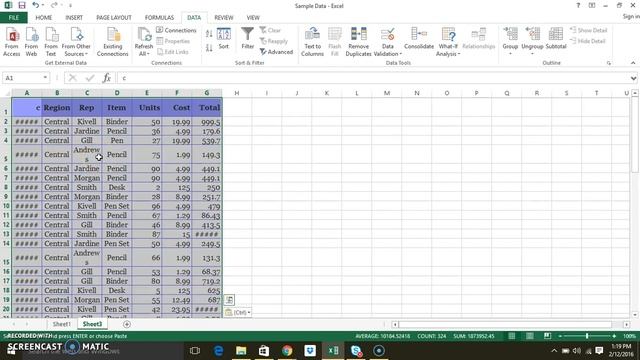Click Reapply filter

coord(274,41)
